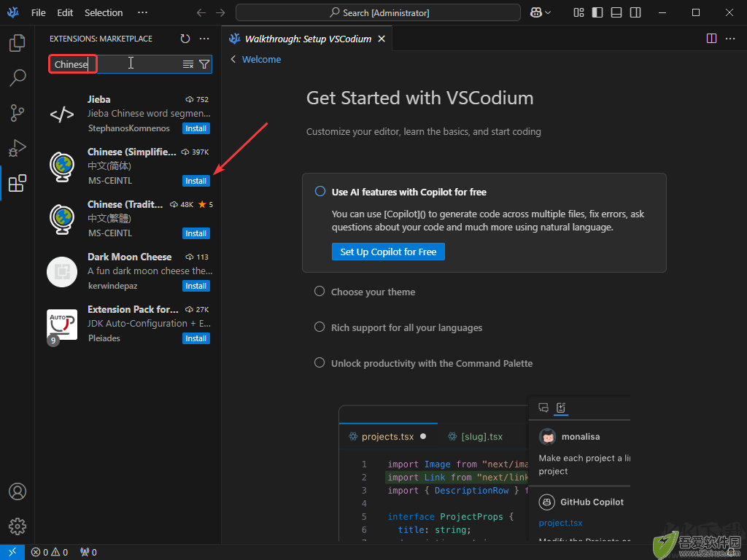Screen dimensions: 747x560
Task: Select Rich support for all your languages step
Action: point(406,327)
